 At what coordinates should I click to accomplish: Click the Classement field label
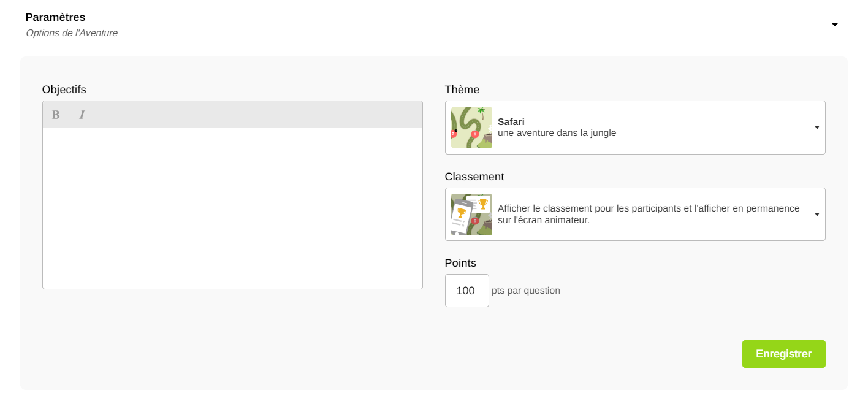coord(474,177)
